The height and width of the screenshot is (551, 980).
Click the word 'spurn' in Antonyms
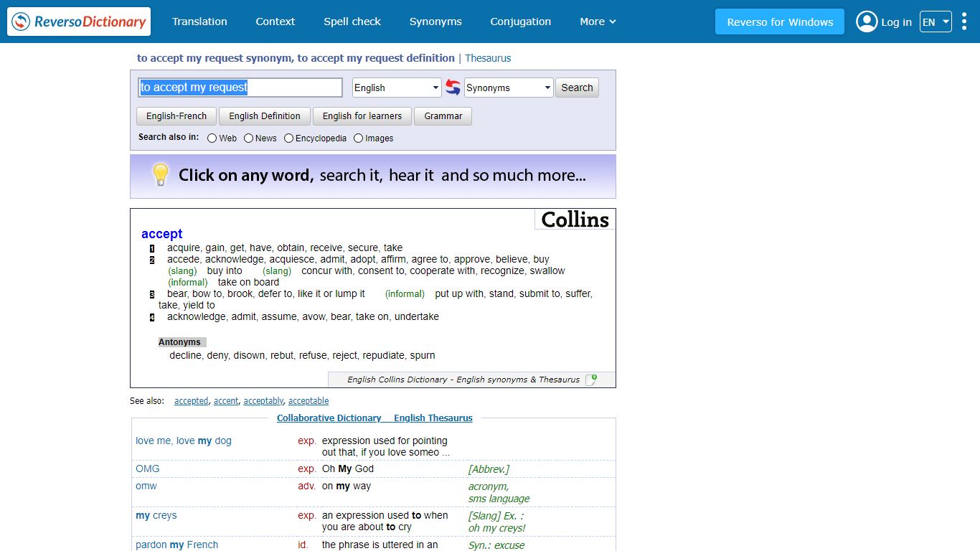(423, 355)
